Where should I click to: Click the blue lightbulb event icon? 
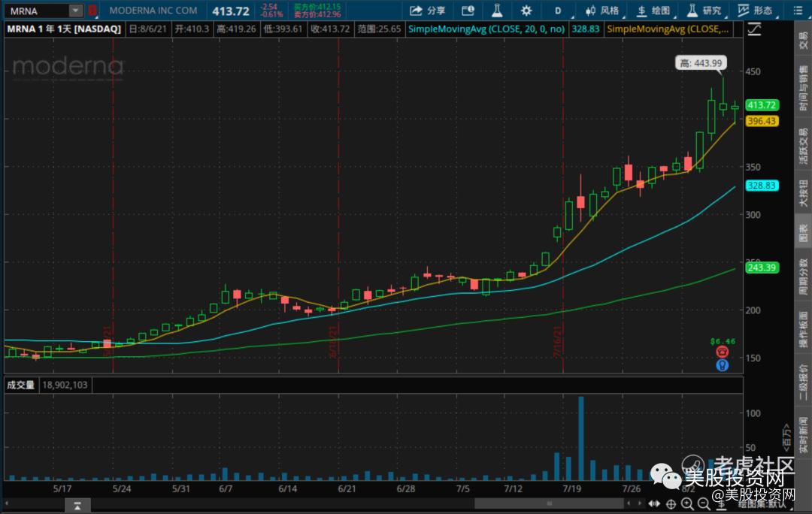tap(723, 365)
